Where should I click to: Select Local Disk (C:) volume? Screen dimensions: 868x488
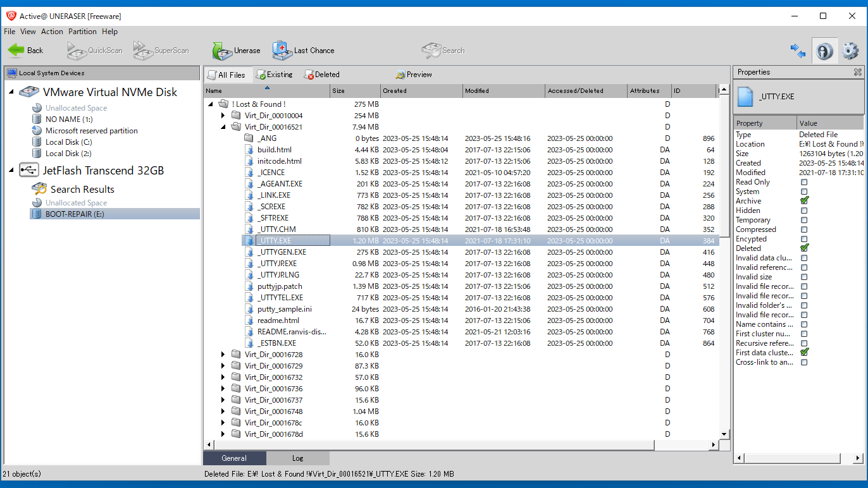(x=69, y=142)
